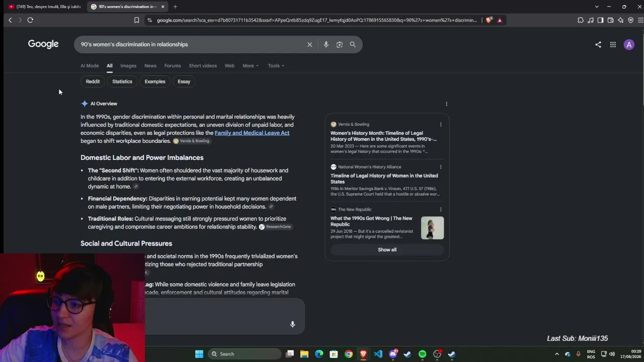Viewport: 644px width, 362px height.
Task: Reload the current page
Action: pyautogui.click(x=30, y=20)
